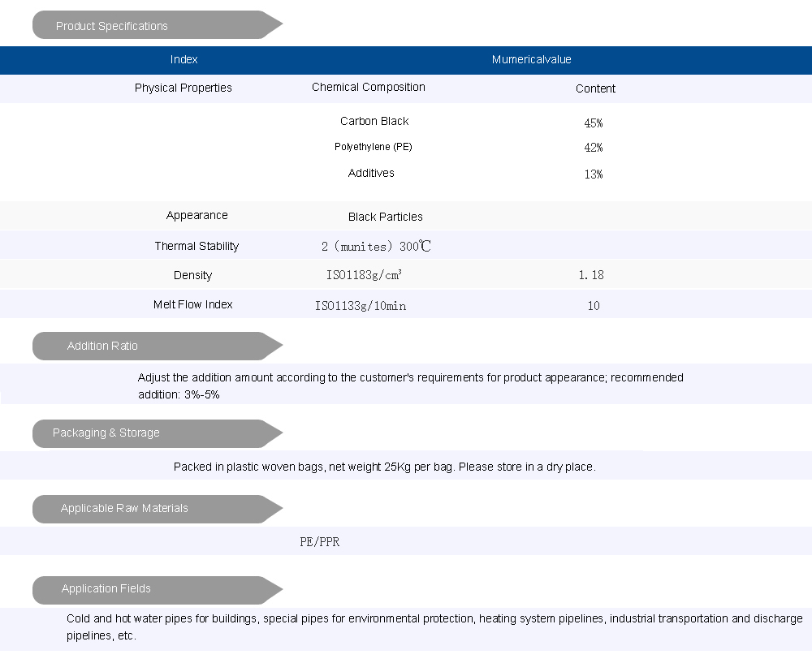Click the Additives 13% value
Screen dimensions: 812x663
click(594, 174)
